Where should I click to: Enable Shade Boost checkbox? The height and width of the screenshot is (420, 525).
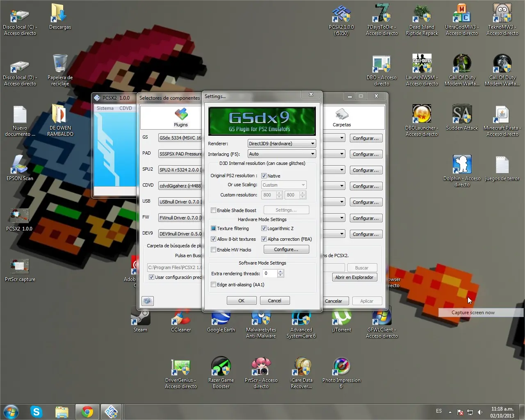pos(213,210)
